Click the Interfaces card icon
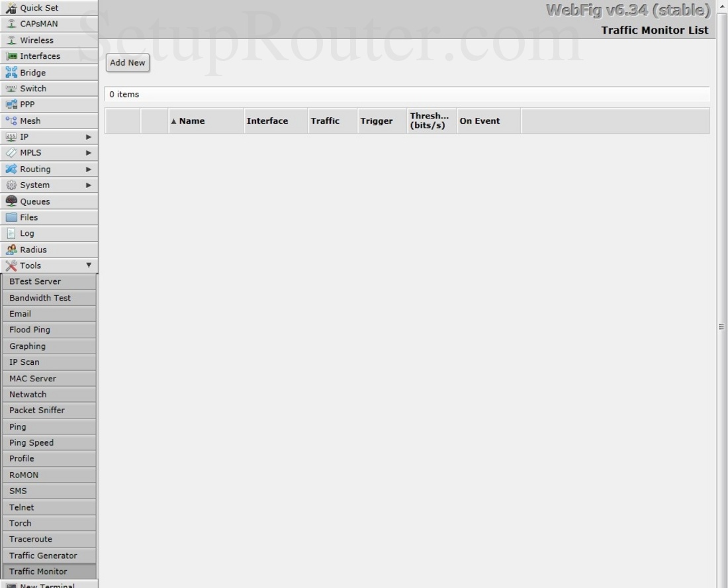The image size is (728, 588). click(x=11, y=56)
